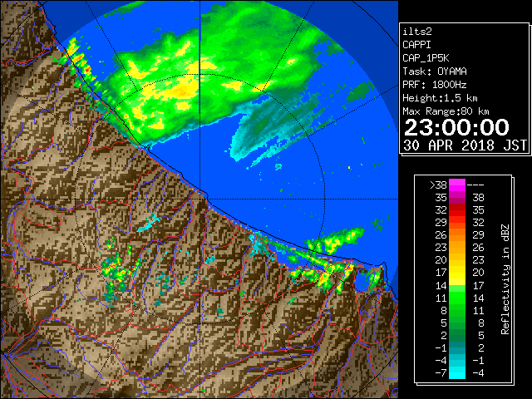This screenshot has height=399, width=532.
Task: Click the '>38' legend value
Action: [x=438, y=185]
